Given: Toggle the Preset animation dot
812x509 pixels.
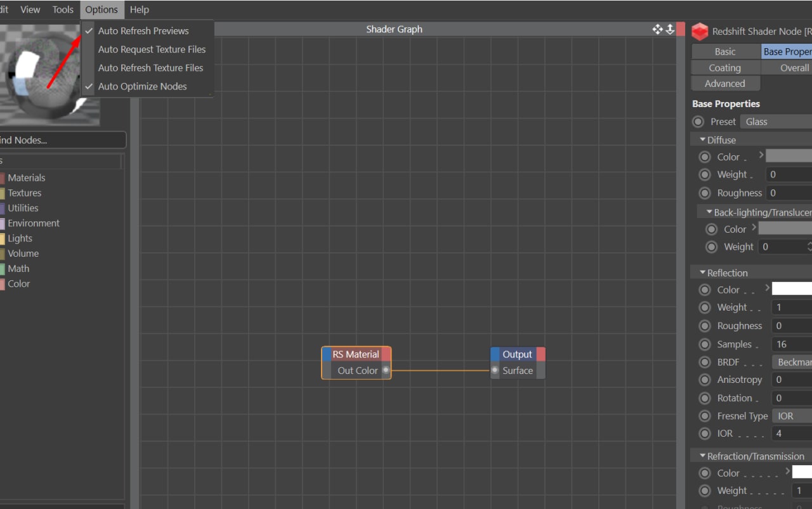Looking at the screenshot, I should [x=698, y=122].
